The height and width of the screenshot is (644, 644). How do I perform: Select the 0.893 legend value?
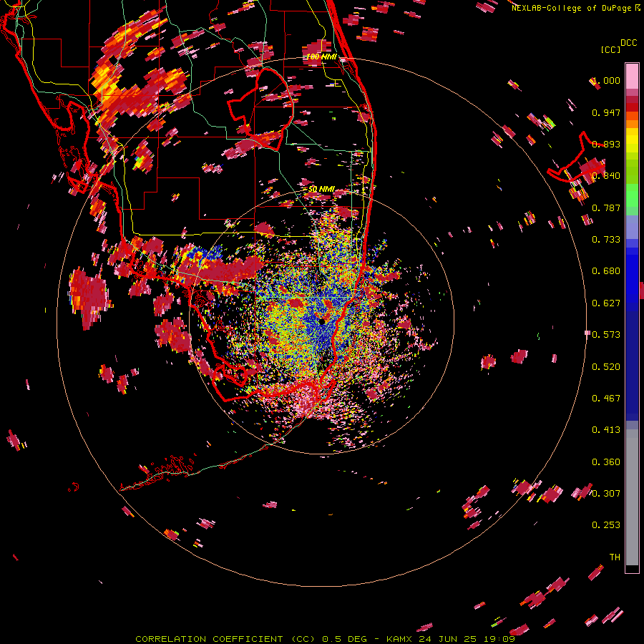[606, 144]
